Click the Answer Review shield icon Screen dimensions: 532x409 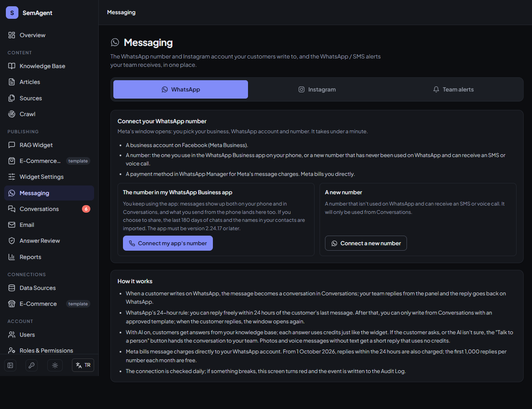[12, 241]
